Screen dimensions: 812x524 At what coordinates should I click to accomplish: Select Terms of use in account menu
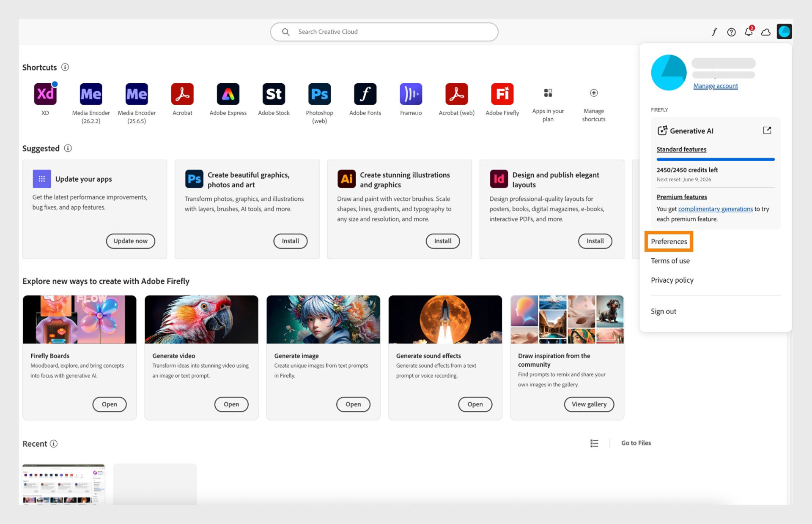click(670, 261)
